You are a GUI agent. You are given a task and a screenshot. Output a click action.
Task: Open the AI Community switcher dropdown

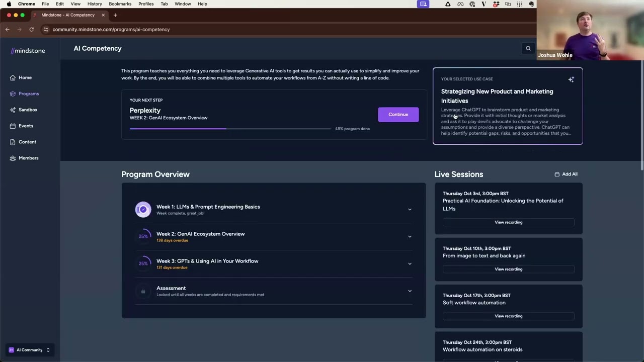pos(48,350)
